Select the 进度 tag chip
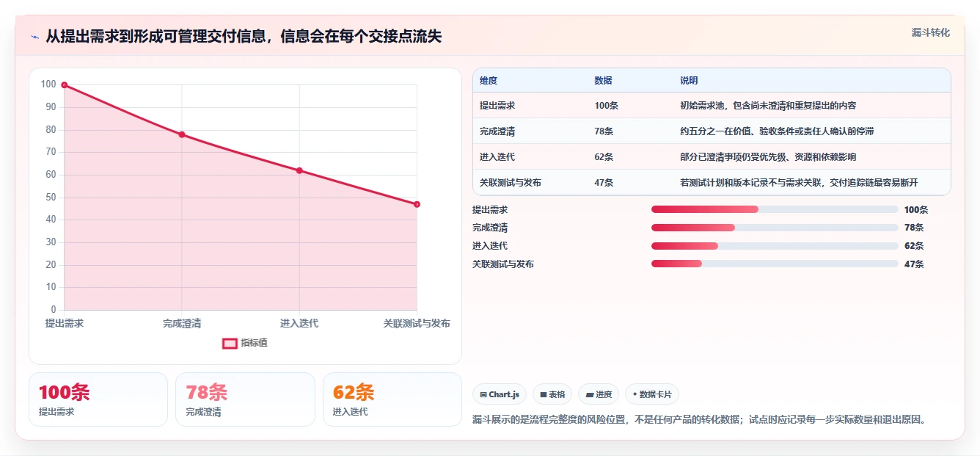Viewport: 980px width, 456px height. 599,394
